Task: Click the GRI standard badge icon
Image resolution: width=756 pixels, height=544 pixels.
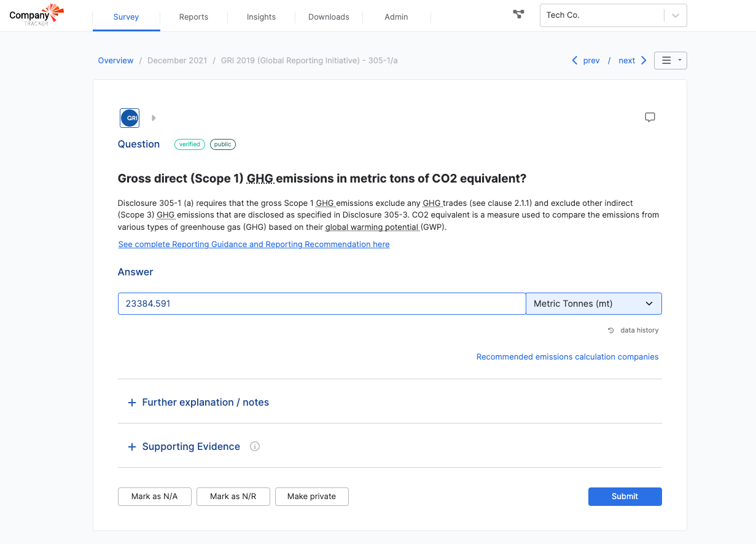Action: [x=130, y=118]
